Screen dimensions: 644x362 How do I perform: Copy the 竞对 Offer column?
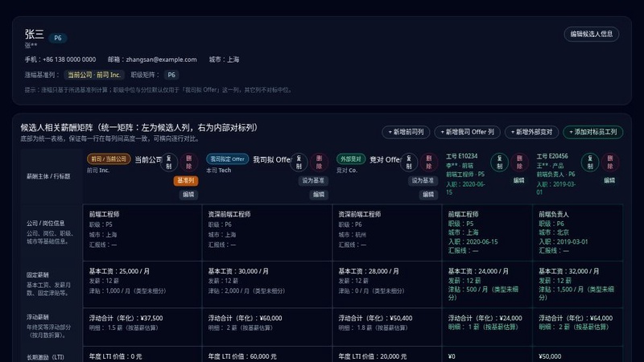pos(409,162)
